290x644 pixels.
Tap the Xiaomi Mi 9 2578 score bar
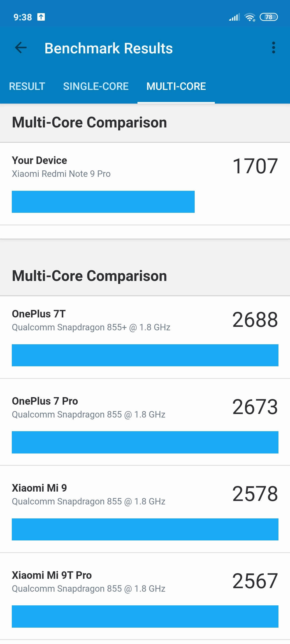145,529
